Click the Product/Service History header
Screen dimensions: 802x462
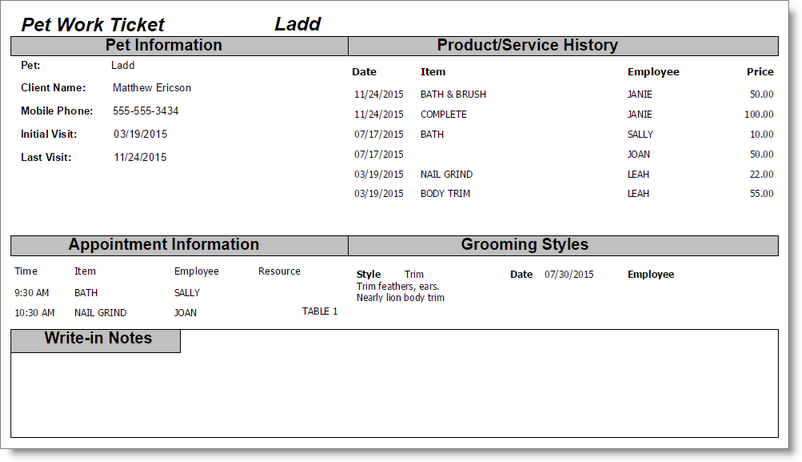(527, 45)
